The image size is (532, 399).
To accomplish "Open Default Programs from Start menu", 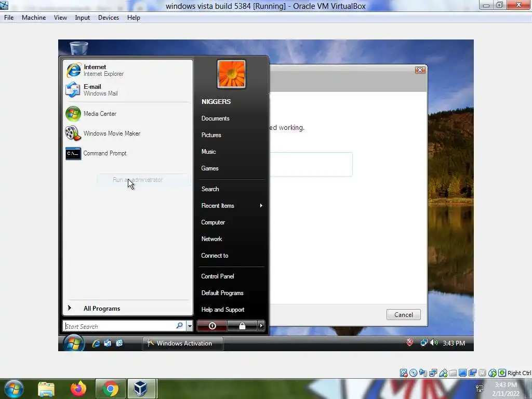I will point(222,293).
